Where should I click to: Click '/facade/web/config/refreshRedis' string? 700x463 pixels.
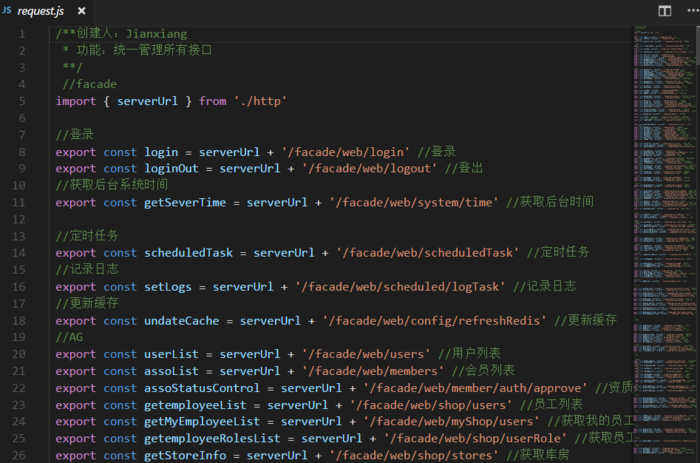click(434, 321)
